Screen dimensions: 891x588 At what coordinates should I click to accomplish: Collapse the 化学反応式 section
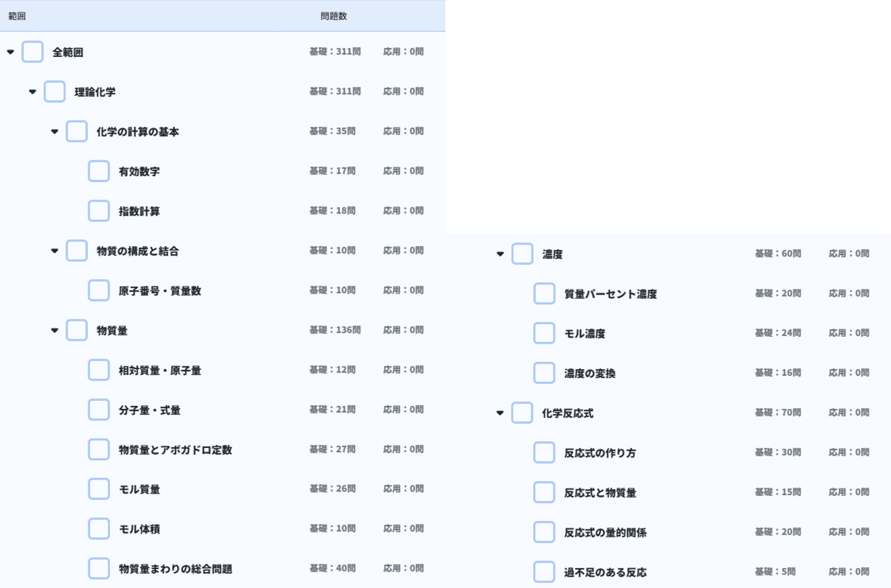[500, 413]
